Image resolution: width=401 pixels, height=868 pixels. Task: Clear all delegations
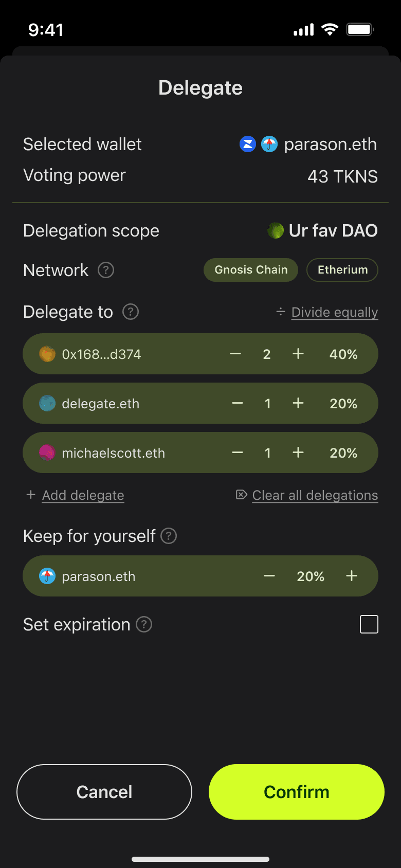315,495
